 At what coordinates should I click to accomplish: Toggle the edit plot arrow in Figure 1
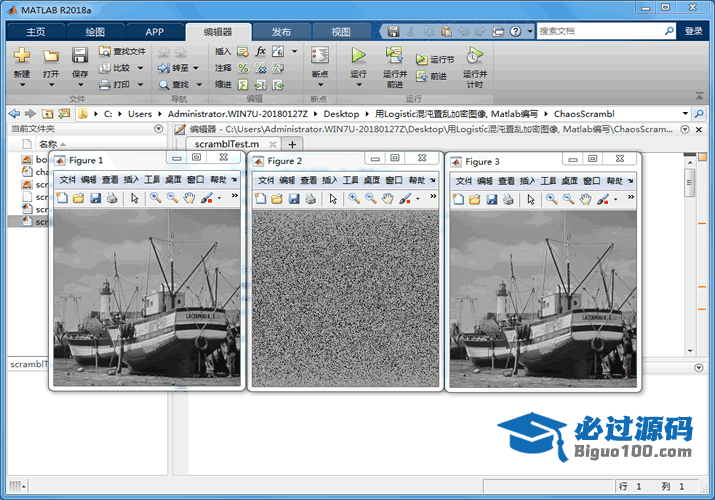pyautogui.click(x=135, y=199)
